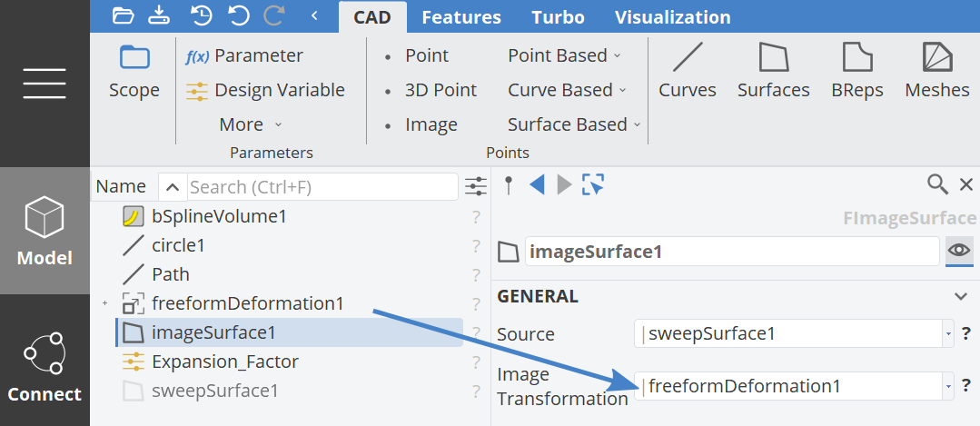The width and height of the screenshot is (980, 426).
Task: Collapse ribbon with the left chevron
Action: (x=314, y=15)
